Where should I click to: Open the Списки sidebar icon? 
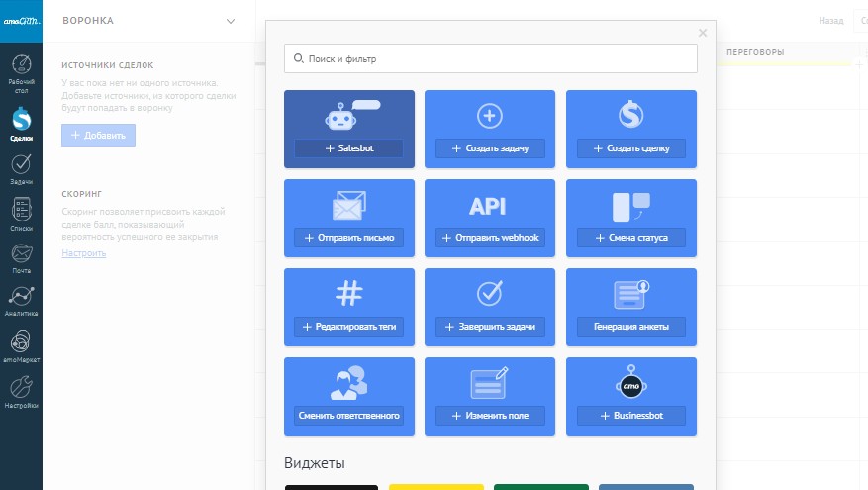coord(21,214)
